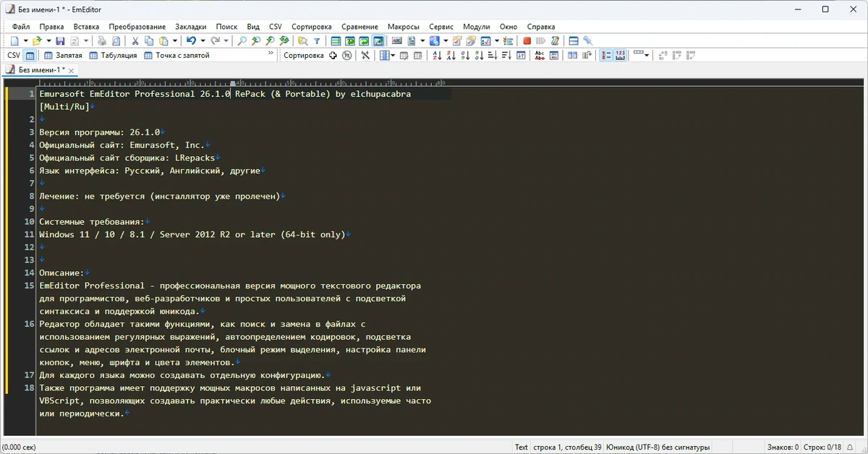Expand ruler options dropdown at toolbar end

646,55
